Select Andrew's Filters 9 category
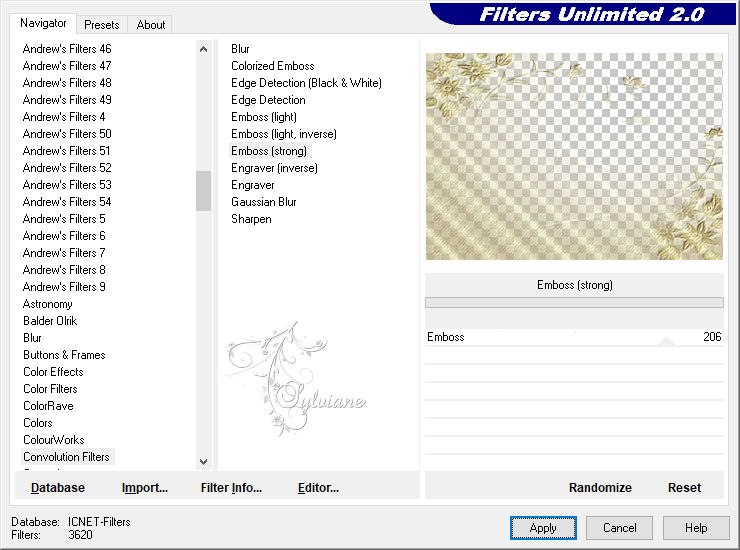 click(x=64, y=287)
